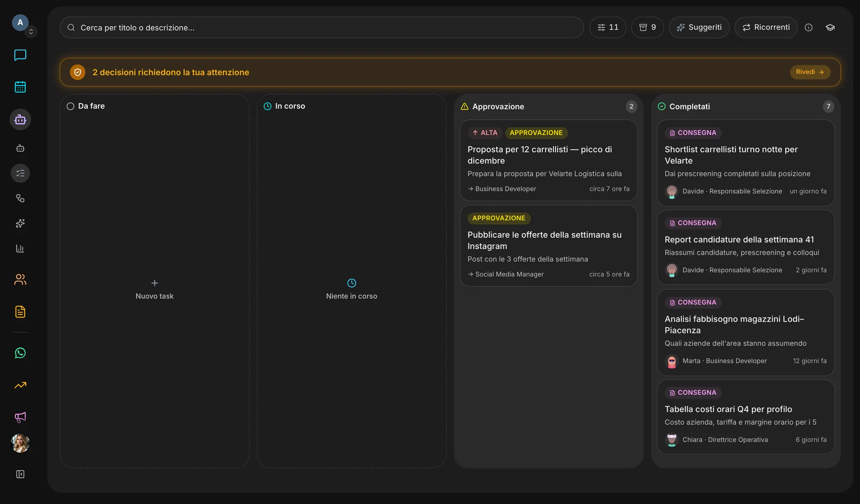Open the calendar sidebar icon
860x504 pixels.
20,87
